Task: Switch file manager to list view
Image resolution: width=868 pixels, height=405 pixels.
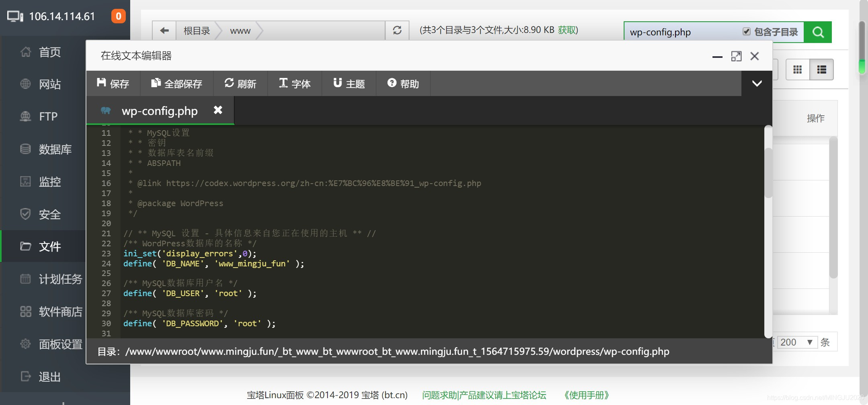Action: (821, 70)
